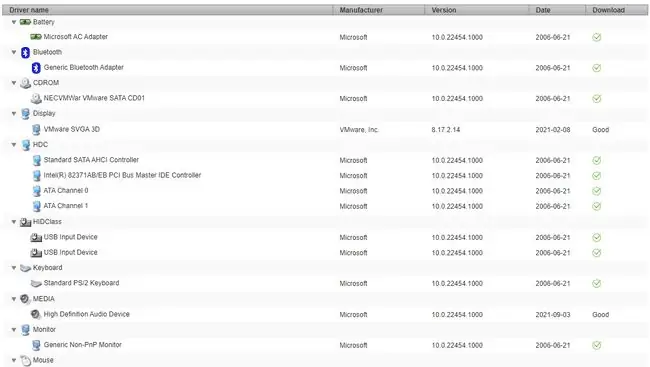
Task: Collapse the Display category arrow
Action: [x=14, y=114]
